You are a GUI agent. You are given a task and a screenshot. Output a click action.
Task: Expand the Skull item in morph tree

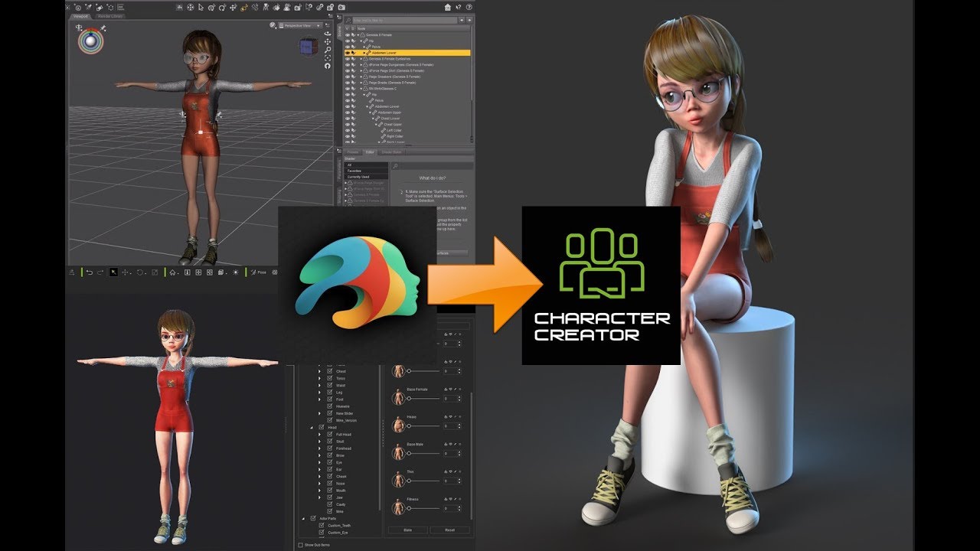pos(319,442)
